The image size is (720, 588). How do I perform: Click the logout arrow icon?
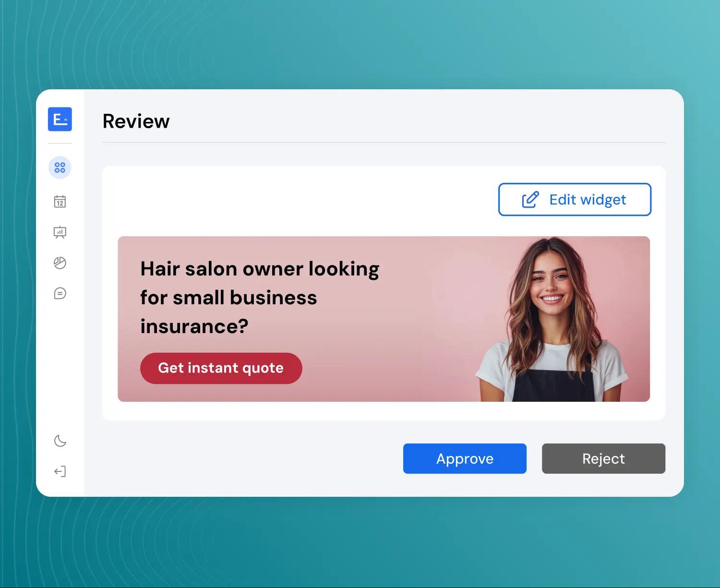click(x=60, y=471)
